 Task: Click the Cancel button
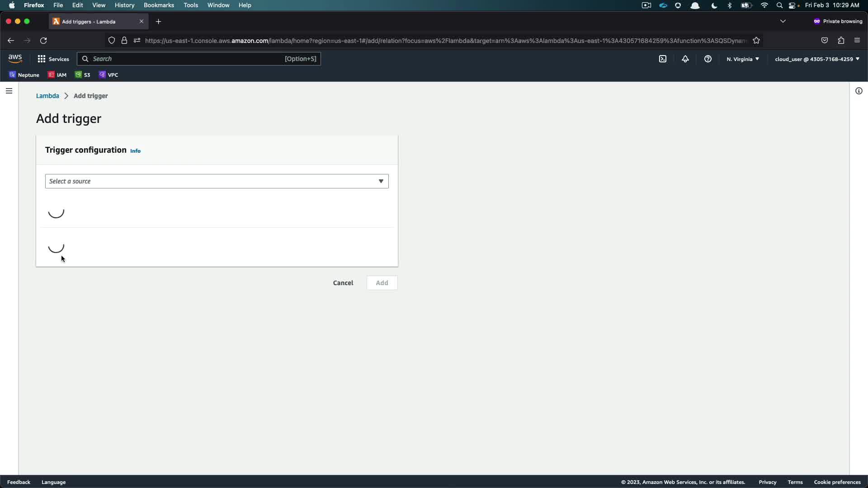(343, 283)
